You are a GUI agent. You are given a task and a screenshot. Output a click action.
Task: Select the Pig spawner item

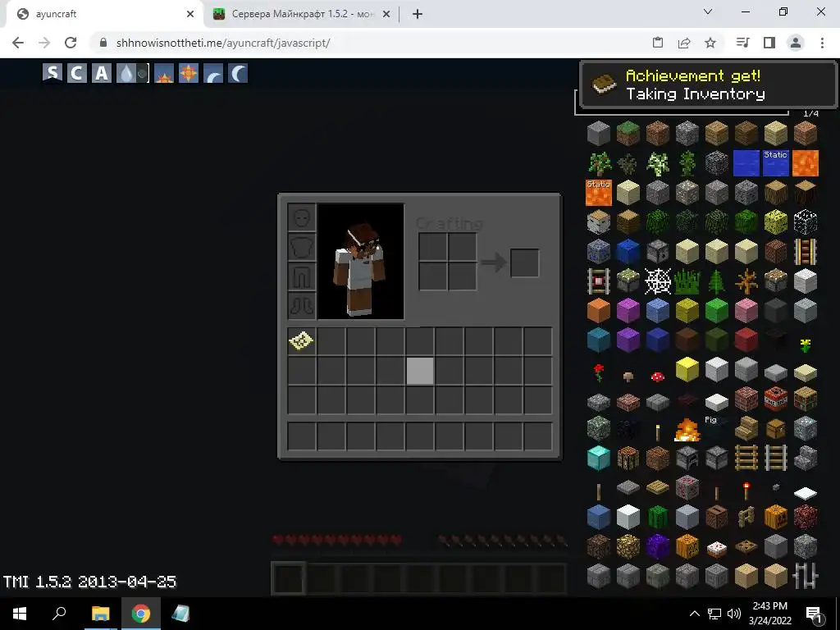(716, 428)
